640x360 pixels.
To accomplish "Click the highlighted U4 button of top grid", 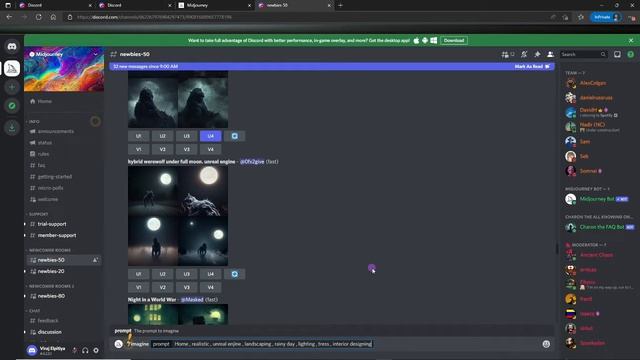I will (x=211, y=136).
